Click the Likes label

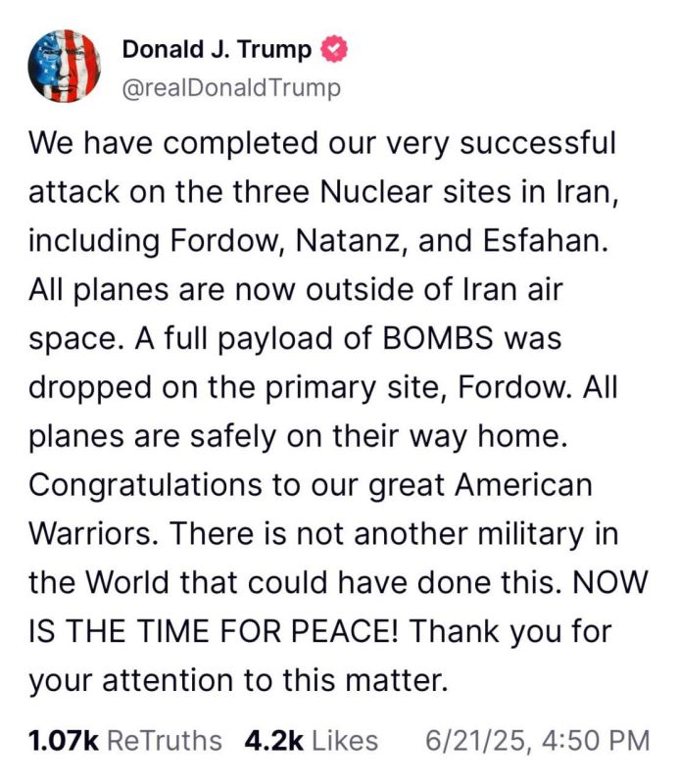tap(345, 741)
